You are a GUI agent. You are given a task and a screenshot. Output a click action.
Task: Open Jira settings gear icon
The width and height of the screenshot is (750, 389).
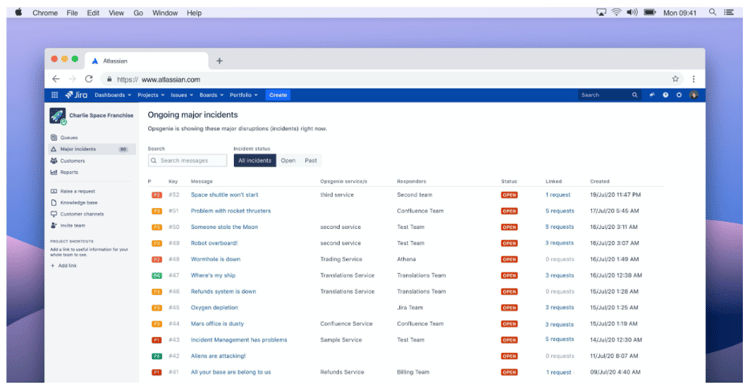pos(679,95)
